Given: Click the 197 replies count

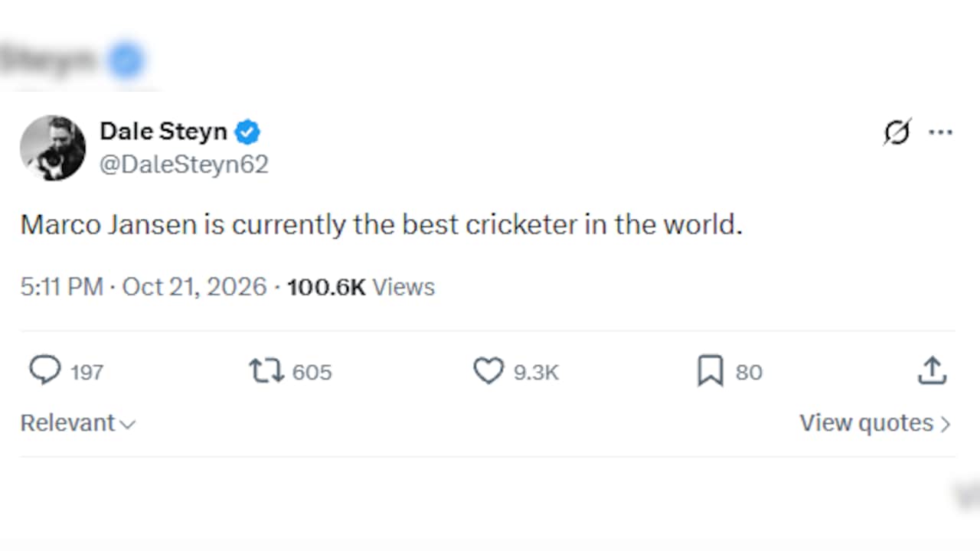Looking at the screenshot, I should coord(87,373).
